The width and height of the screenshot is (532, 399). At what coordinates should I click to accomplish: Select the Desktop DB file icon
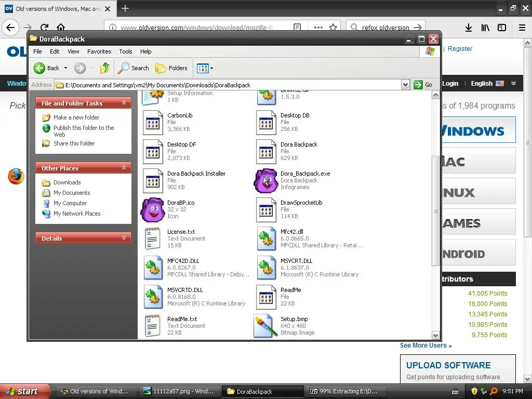tap(266, 123)
